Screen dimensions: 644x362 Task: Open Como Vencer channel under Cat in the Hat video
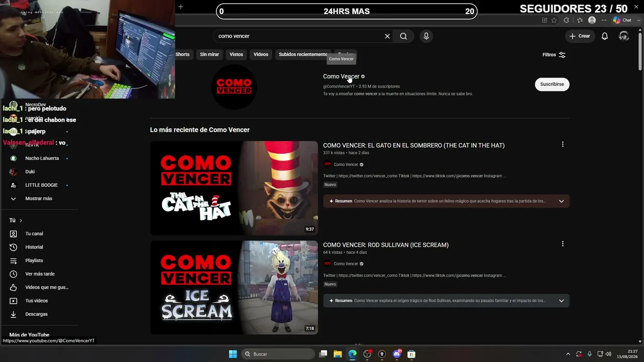(x=346, y=164)
